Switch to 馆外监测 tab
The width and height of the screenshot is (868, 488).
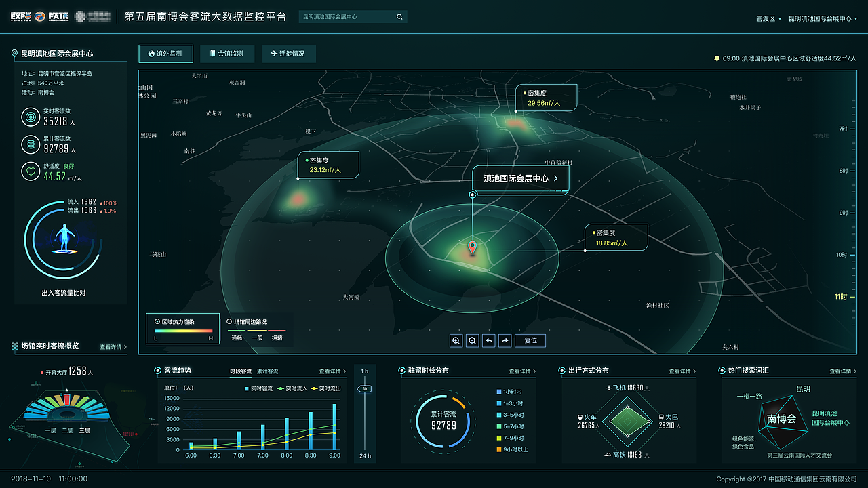(x=165, y=54)
